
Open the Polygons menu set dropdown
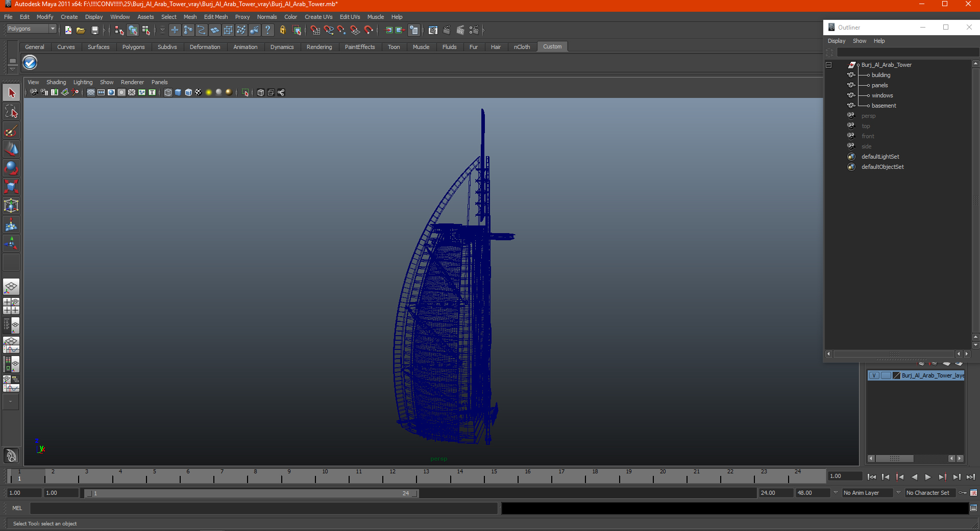[31, 29]
